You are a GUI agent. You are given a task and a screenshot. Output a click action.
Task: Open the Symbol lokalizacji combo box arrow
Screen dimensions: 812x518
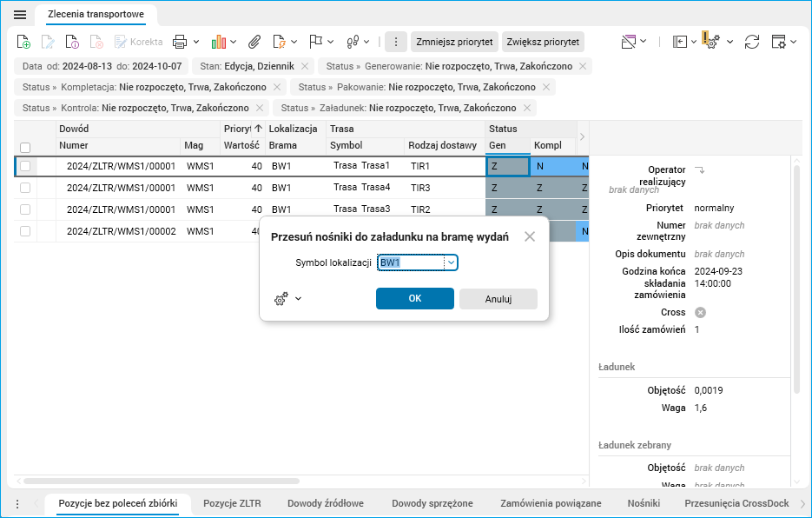click(451, 262)
